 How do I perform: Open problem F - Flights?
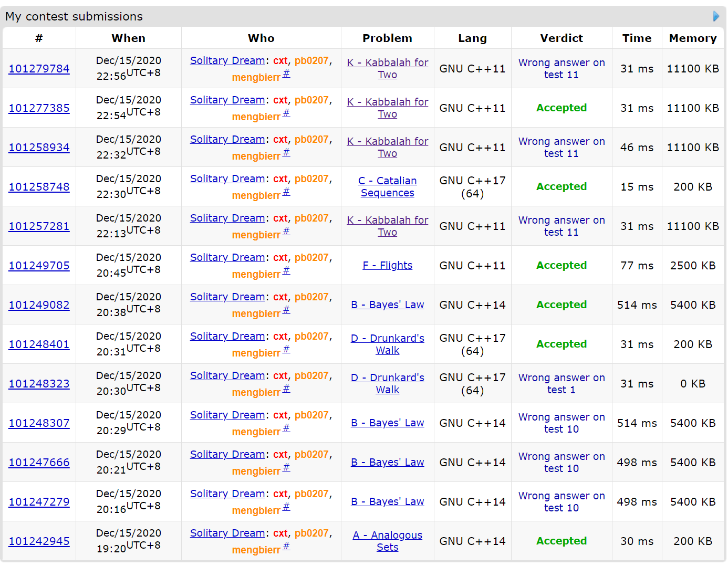tap(387, 266)
